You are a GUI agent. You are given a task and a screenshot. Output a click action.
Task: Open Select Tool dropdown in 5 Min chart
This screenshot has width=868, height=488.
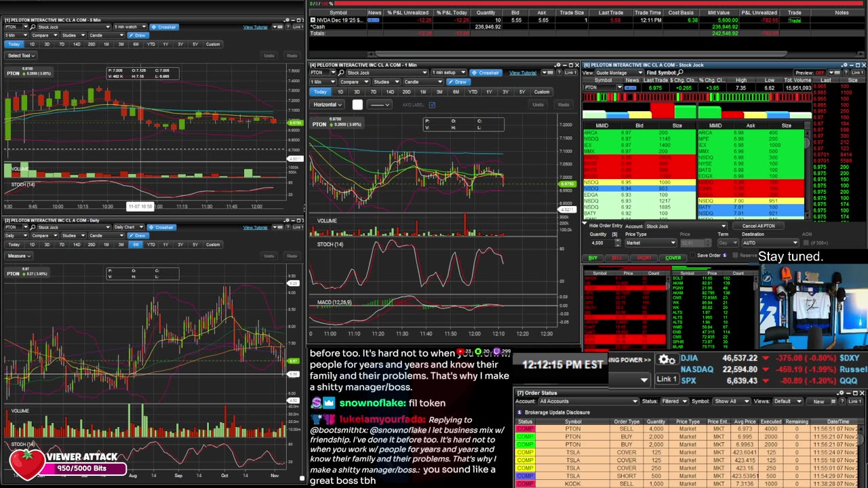[20, 56]
